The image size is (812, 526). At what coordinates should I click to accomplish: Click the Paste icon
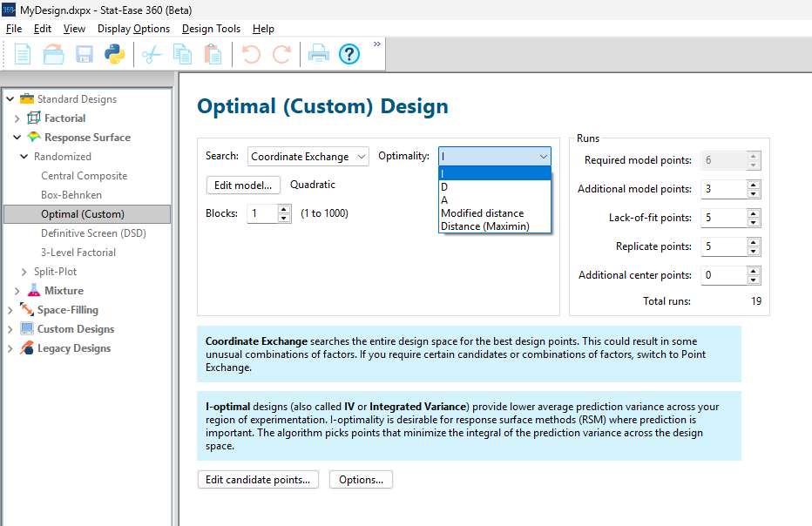[x=213, y=53]
